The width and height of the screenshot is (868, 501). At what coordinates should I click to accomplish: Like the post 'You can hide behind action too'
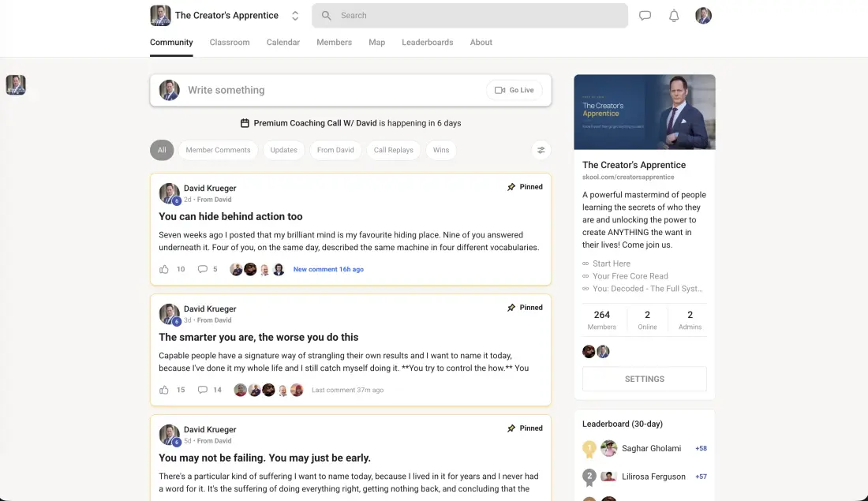[x=164, y=269]
